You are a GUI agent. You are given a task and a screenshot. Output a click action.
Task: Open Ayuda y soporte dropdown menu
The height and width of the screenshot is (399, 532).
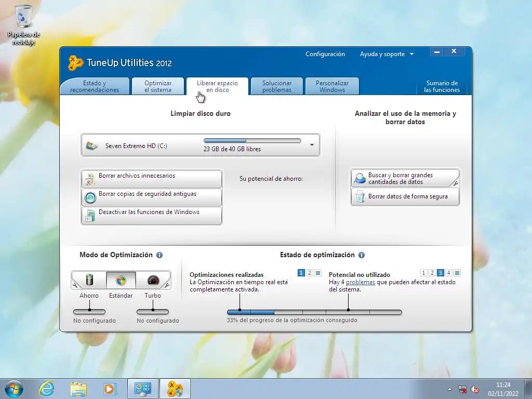point(387,54)
